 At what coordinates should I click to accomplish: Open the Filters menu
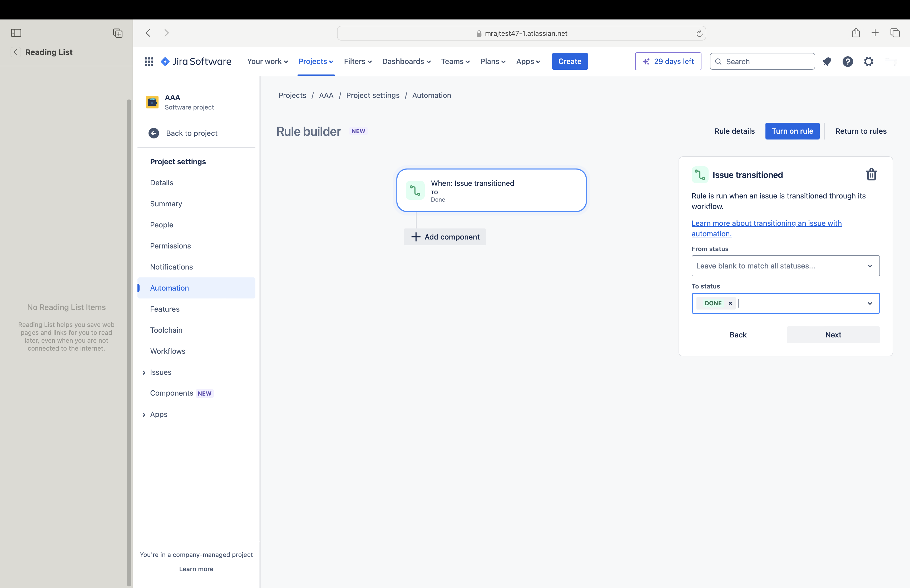click(x=357, y=61)
